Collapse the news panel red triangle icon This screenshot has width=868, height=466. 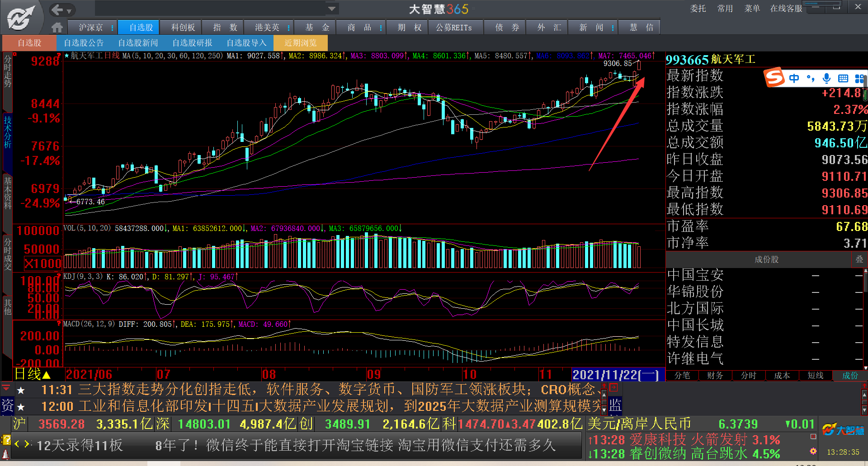coord(6,388)
